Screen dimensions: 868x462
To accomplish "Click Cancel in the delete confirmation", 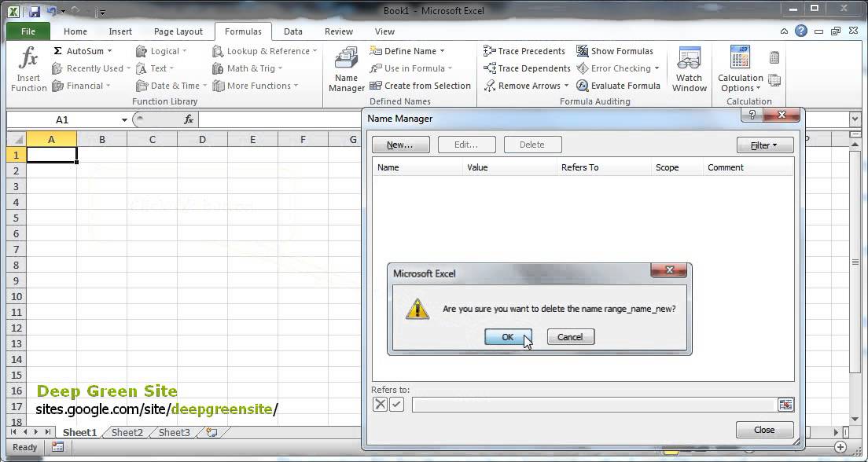I will coord(571,337).
